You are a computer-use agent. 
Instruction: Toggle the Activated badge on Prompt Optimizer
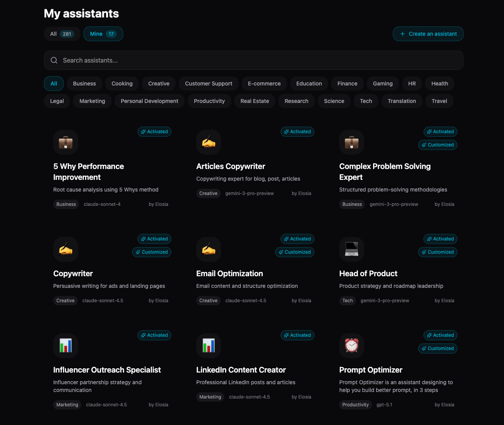point(440,335)
